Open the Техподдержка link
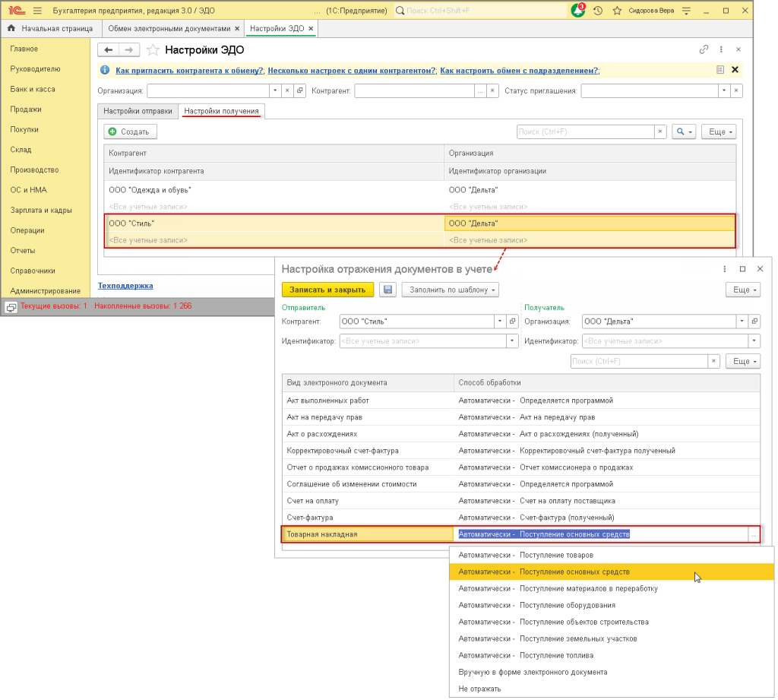 coord(125,286)
